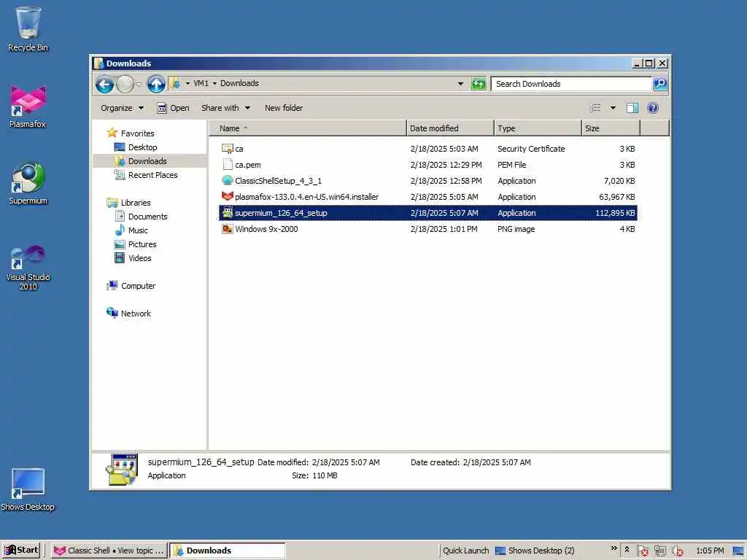Open the recent pages dropdown arrow

(x=139, y=85)
